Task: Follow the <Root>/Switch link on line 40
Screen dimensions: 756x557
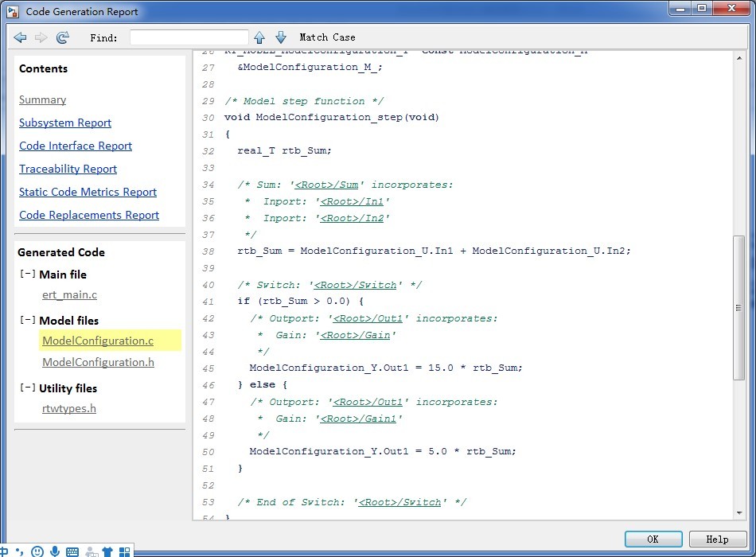Action: 356,285
